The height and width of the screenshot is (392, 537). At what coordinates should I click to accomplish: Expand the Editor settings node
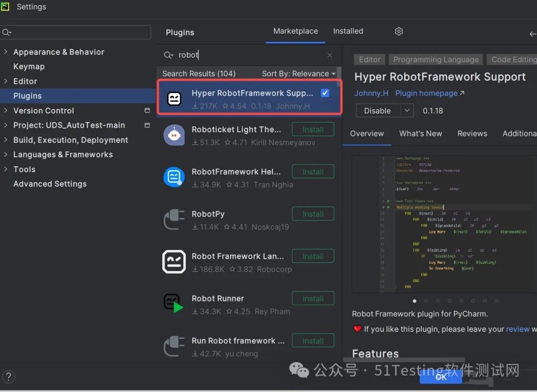[x=5, y=81]
